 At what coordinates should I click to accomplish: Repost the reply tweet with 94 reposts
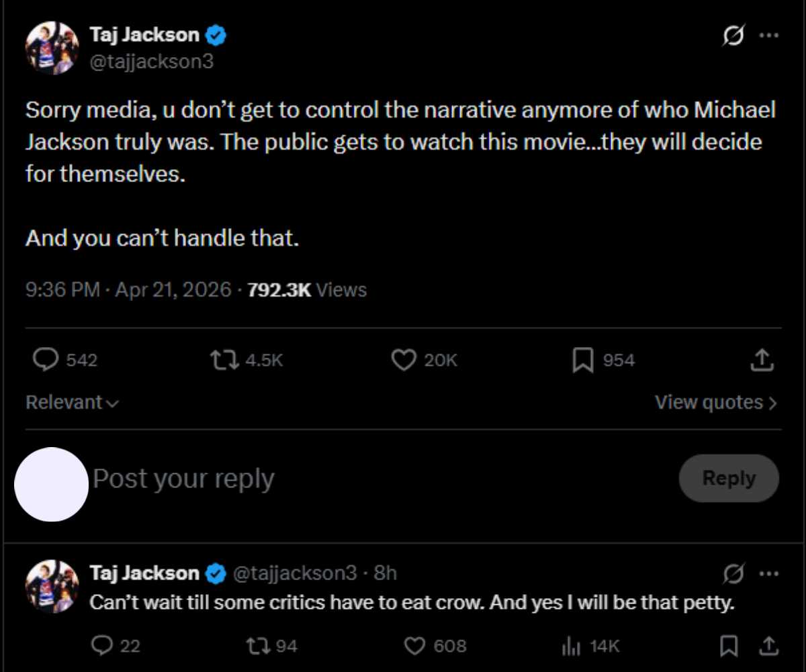click(x=256, y=646)
